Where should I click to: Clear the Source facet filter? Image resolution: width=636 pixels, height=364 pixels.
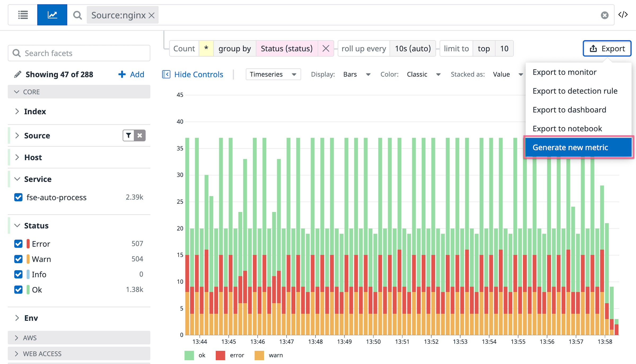tap(140, 135)
